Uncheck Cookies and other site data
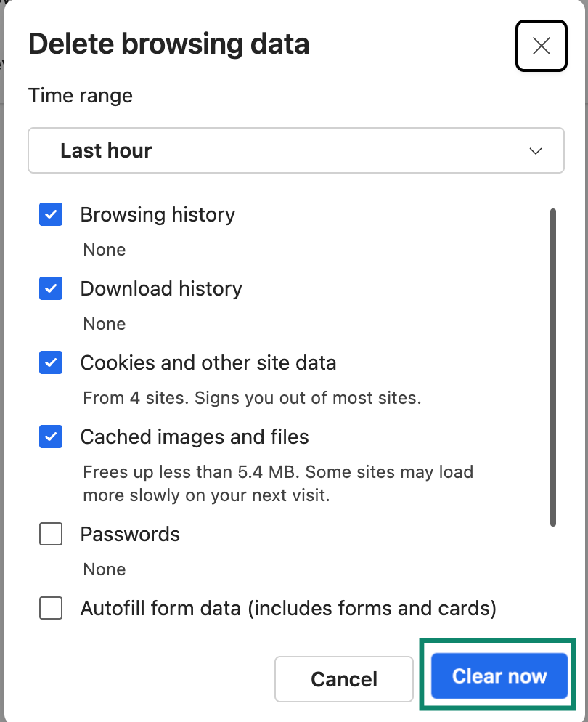This screenshot has width=588, height=722. click(x=50, y=362)
